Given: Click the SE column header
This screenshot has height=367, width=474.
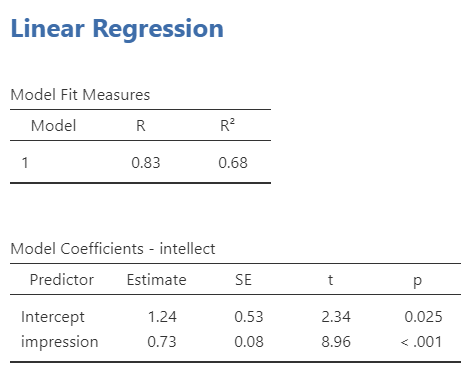Looking at the screenshot, I should tap(243, 280).
